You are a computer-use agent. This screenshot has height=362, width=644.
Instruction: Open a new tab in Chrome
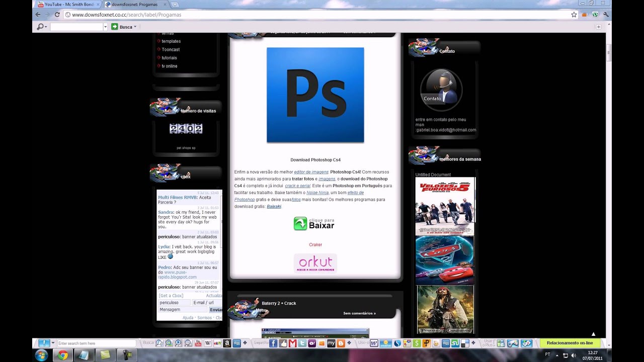click(x=175, y=4)
